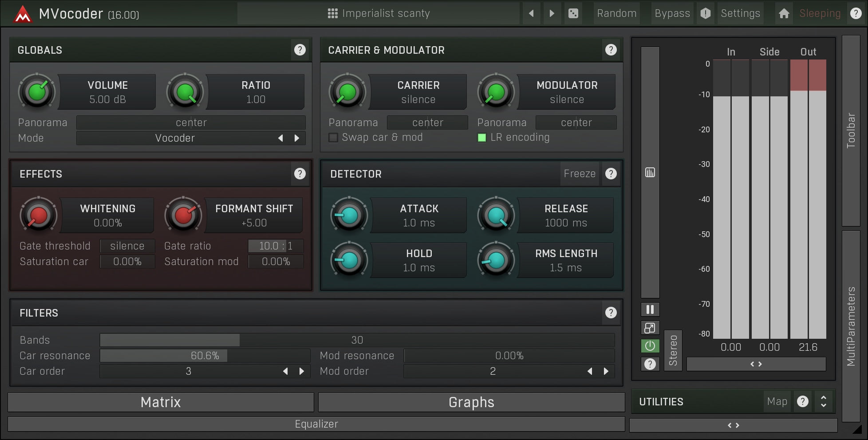
Task: Click the right arrow on Car order
Action: pos(301,371)
